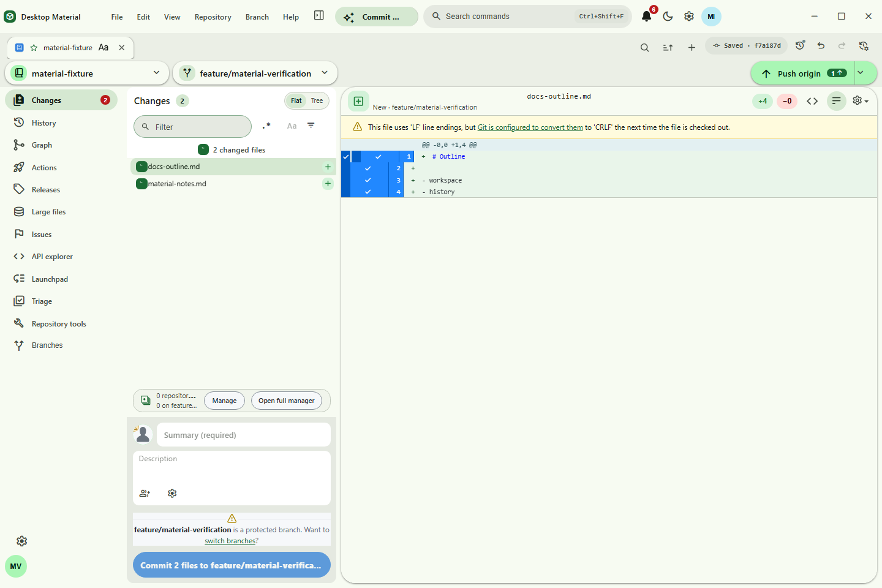The image size is (882, 588).
Task: Open the Edit menu
Action: pos(143,17)
